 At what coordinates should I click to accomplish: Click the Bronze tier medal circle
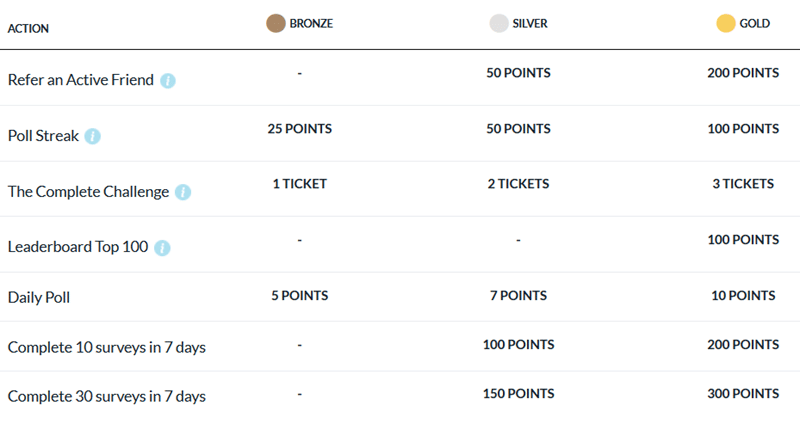pyautogui.click(x=274, y=23)
